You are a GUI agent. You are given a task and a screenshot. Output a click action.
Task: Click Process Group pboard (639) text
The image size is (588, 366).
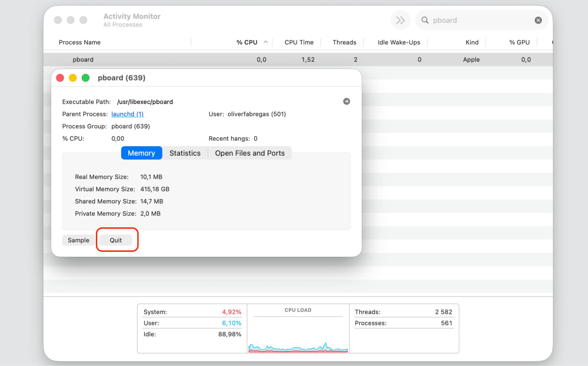(x=131, y=126)
